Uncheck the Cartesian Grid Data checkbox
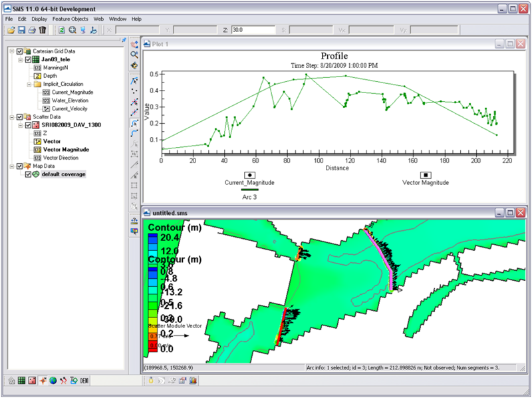This screenshot has width=532, height=398. click(x=20, y=51)
